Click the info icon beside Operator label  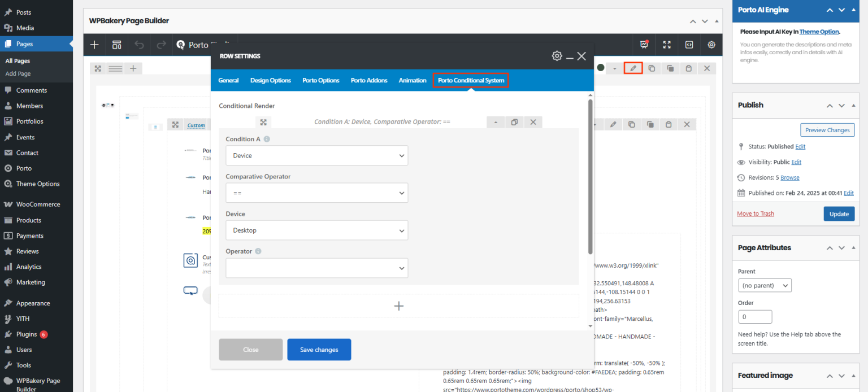point(258,251)
